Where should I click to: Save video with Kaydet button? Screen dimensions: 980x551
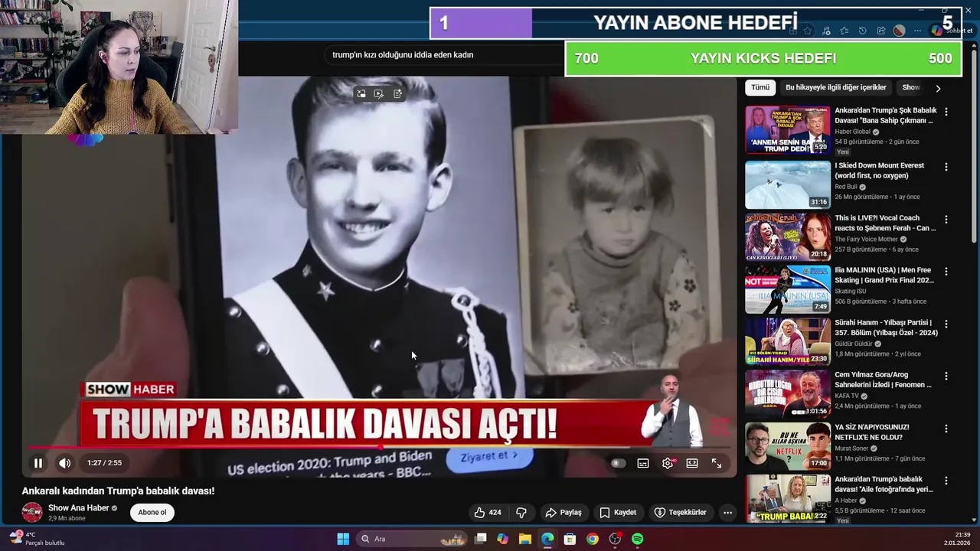pos(618,512)
